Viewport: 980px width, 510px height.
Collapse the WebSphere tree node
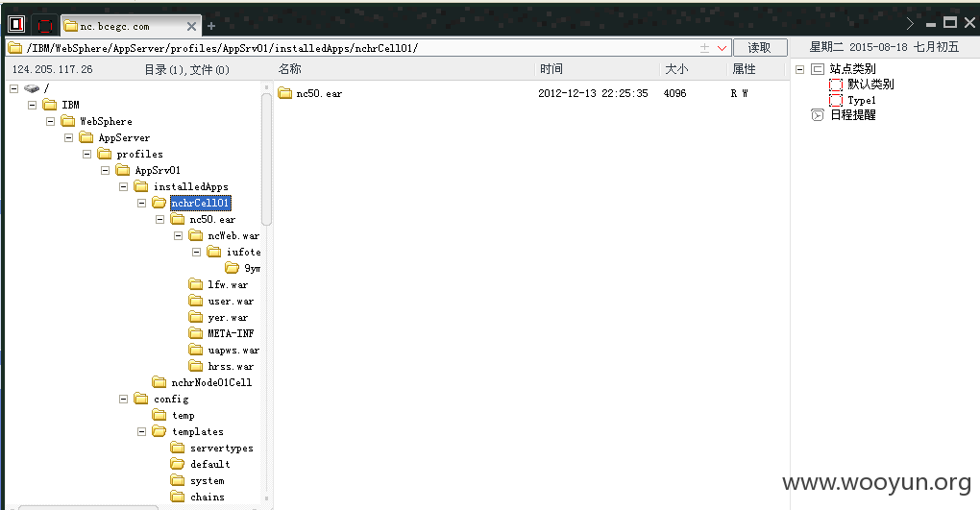pyautogui.click(x=51, y=121)
